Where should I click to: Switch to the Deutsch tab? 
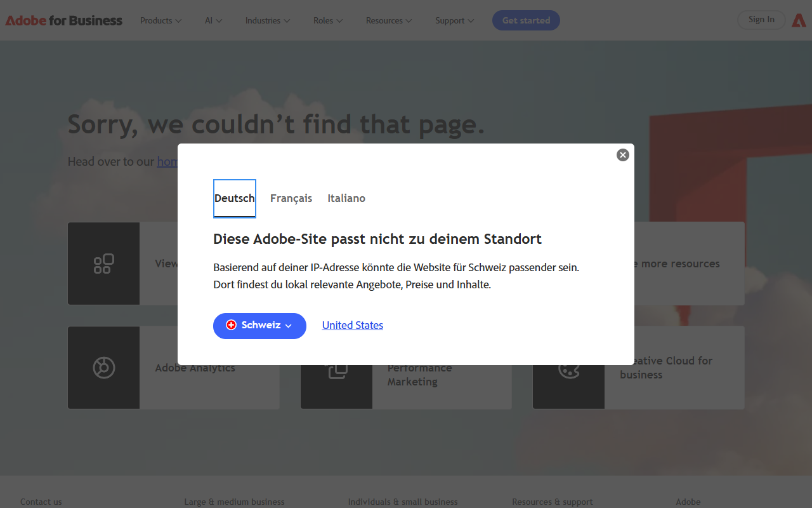[x=235, y=198]
